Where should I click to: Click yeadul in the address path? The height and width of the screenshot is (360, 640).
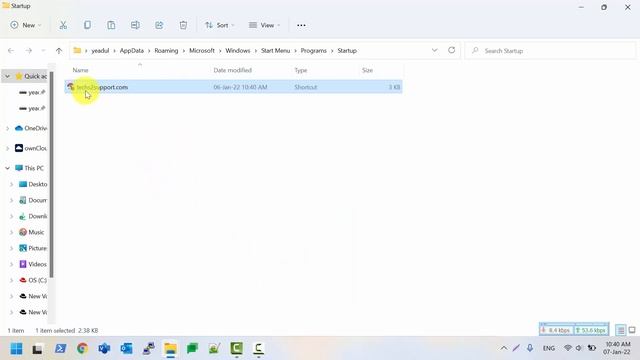coord(100,51)
